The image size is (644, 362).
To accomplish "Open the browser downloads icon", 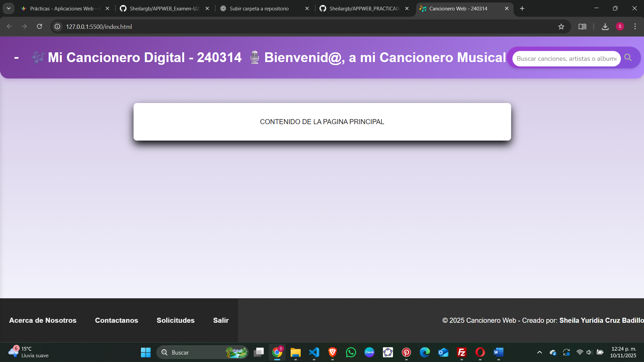I will (x=605, y=27).
